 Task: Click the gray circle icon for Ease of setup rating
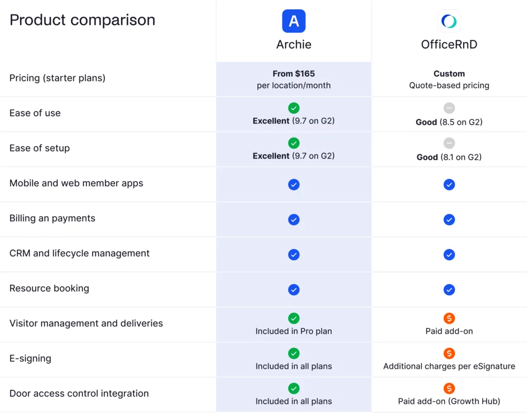(x=449, y=143)
